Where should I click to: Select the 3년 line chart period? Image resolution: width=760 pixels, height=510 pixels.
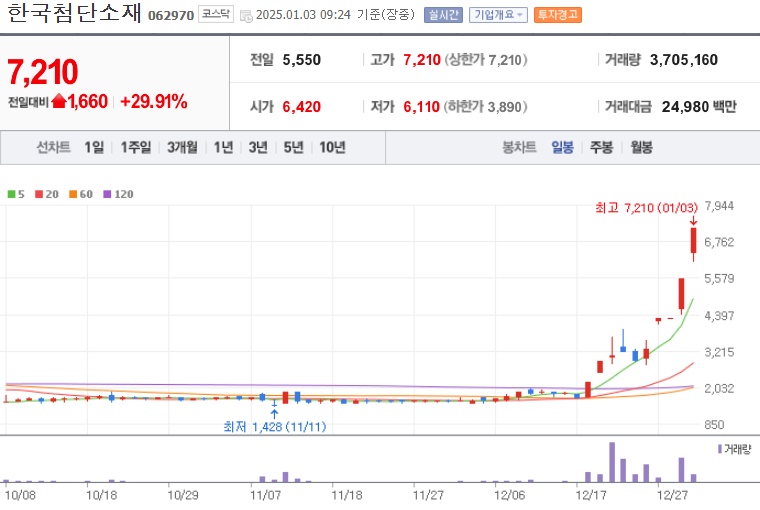point(258,147)
